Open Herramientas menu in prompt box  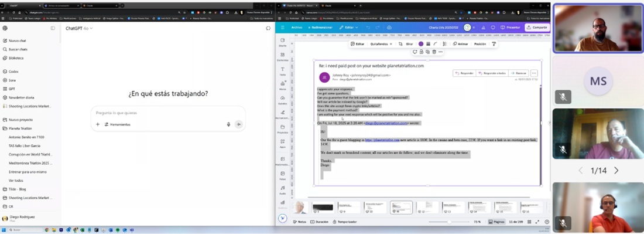pyautogui.click(x=118, y=124)
